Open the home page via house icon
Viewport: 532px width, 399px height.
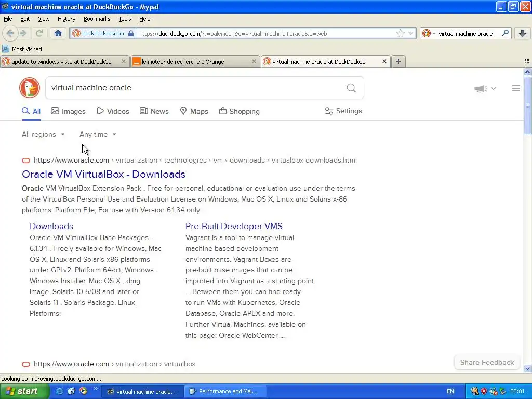pos(58,33)
